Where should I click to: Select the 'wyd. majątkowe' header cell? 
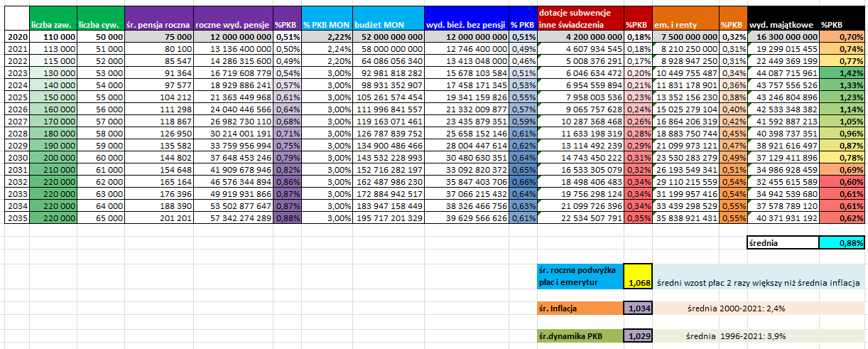click(x=783, y=18)
